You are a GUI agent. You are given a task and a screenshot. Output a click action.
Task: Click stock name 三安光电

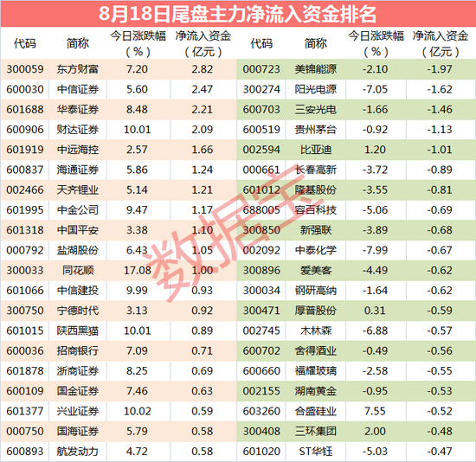click(316, 109)
